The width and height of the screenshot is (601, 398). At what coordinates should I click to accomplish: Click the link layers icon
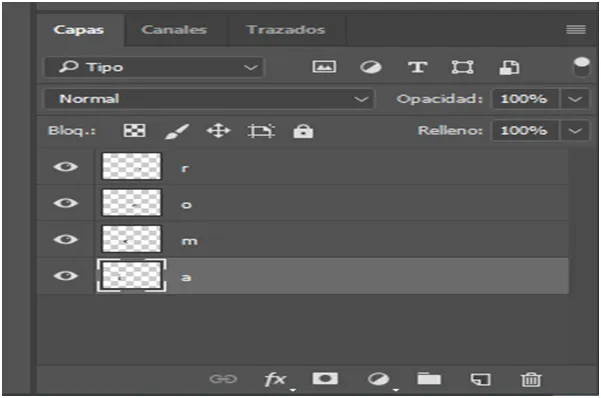(x=223, y=380)
